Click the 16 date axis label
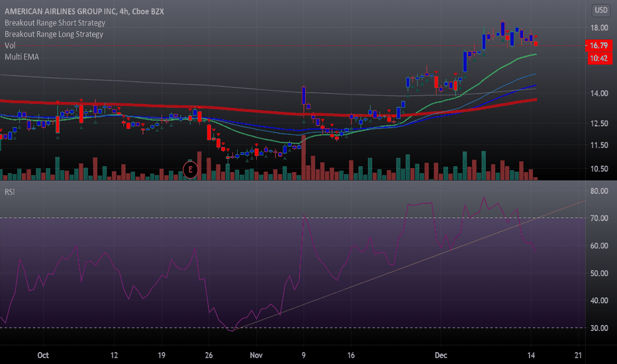This screenshot has height=364, width=617. [351, 355]
